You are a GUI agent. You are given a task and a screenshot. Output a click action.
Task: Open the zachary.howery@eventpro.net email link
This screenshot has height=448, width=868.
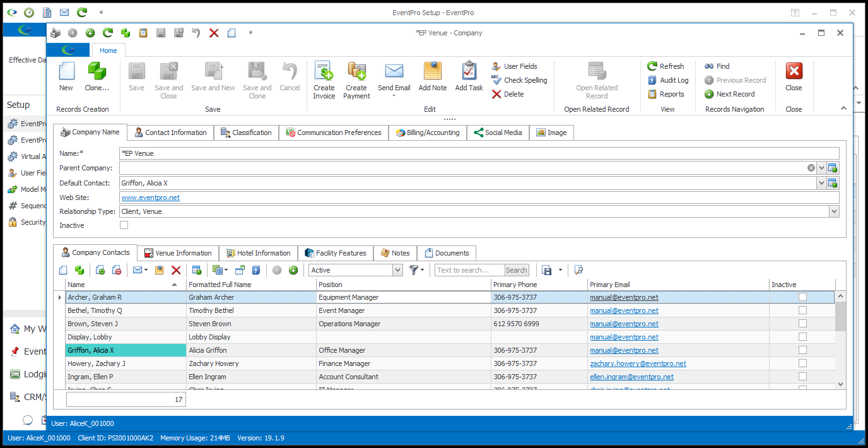coord(638,363)
